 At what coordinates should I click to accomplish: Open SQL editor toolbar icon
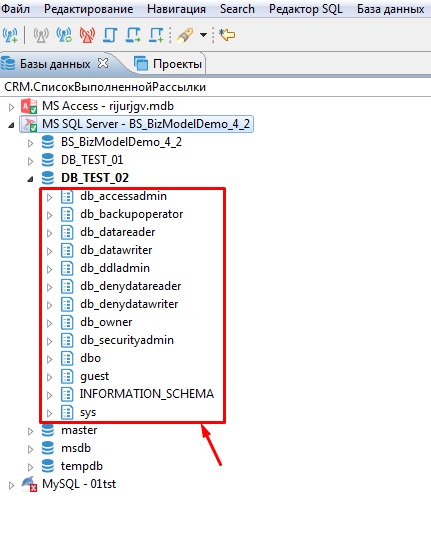click(110, 35)
